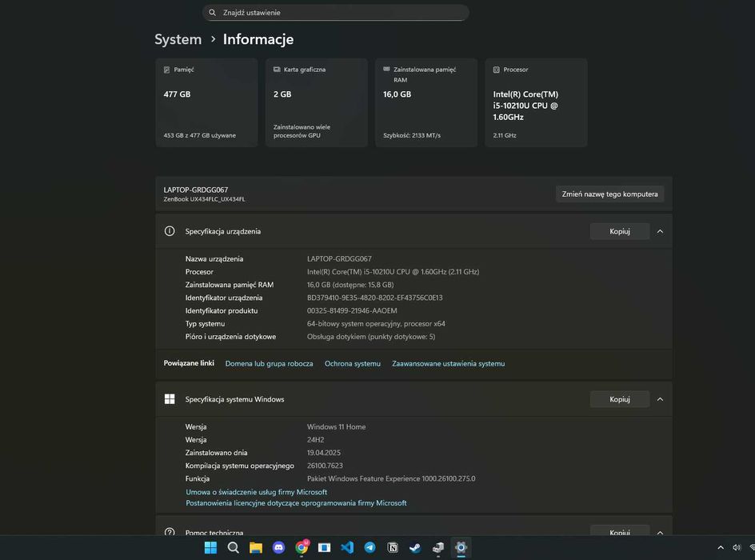755x560 pixels.
Task: Select the Identyfikator urządzenia value
Action: click(374, 298)
